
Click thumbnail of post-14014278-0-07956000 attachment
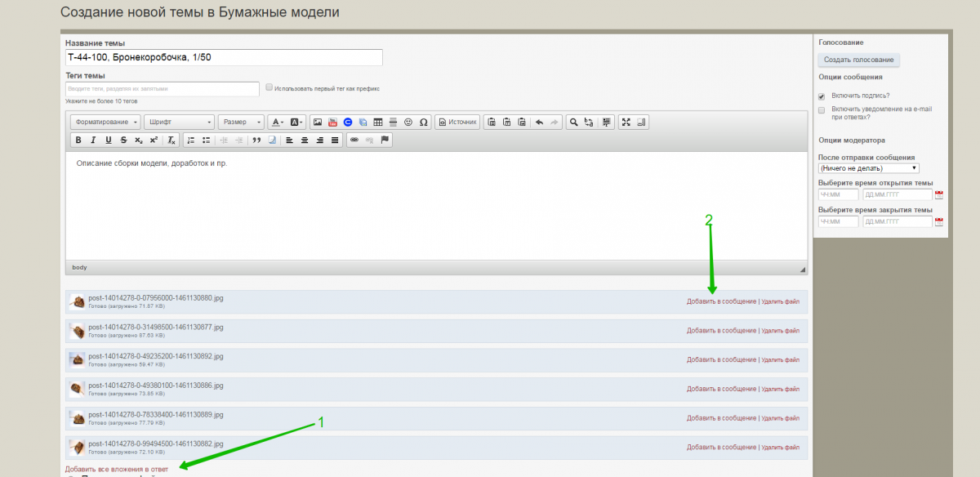(78, 301)
